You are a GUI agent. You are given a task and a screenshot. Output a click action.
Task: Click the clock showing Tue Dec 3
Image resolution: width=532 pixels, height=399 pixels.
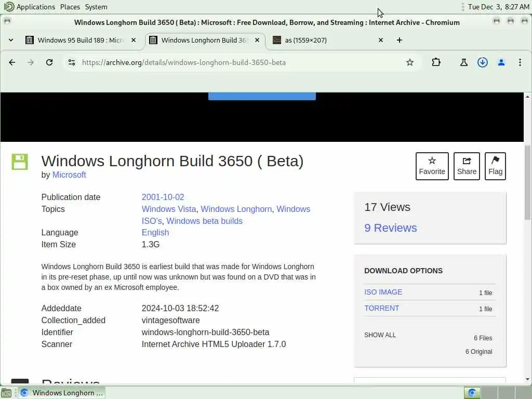click(x=498, y=7)
